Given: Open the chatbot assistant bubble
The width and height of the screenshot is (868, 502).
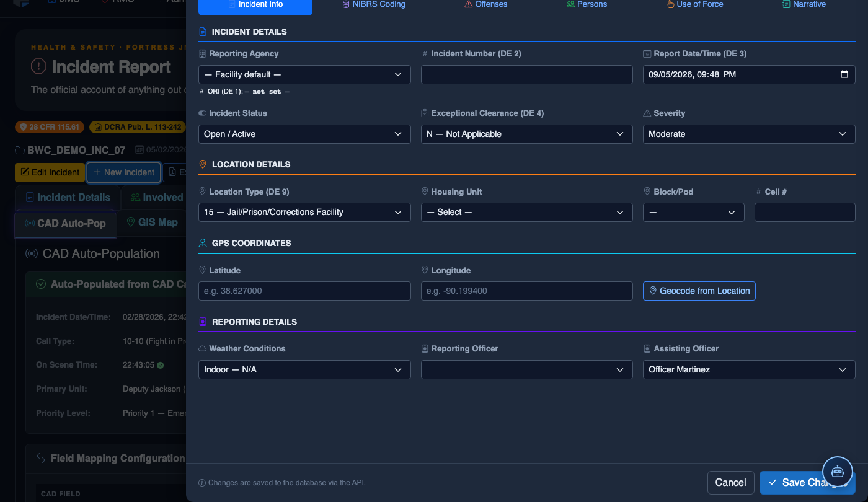Looking at the screenshot, I should point(838,472).
